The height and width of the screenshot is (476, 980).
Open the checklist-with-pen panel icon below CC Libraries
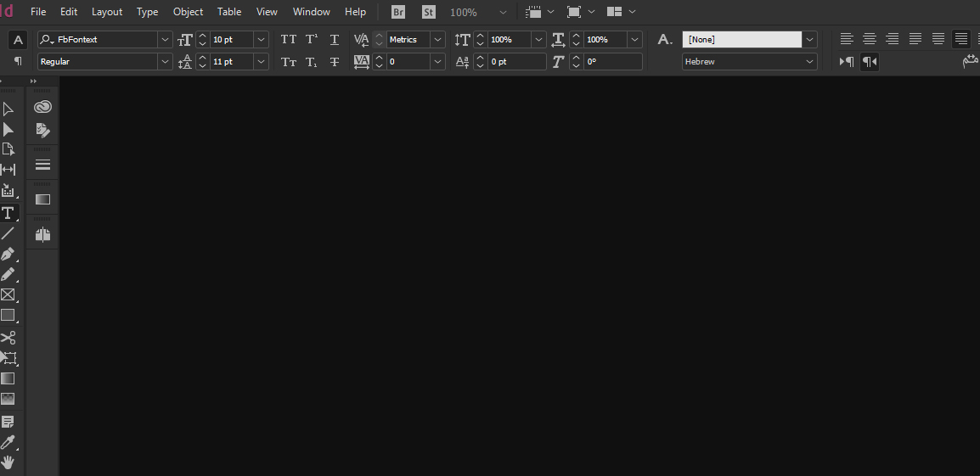click(42, 130)
